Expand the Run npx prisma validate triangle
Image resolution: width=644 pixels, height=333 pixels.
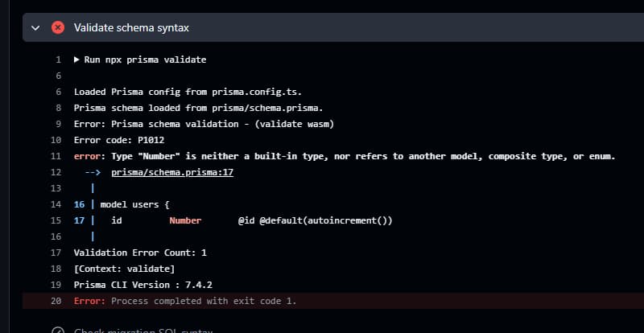76,60
